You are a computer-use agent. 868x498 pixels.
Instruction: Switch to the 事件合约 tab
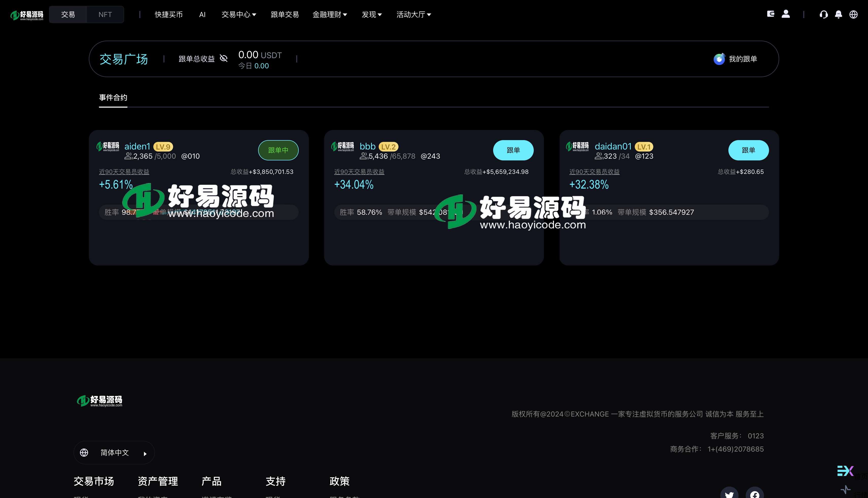(113, 97)
